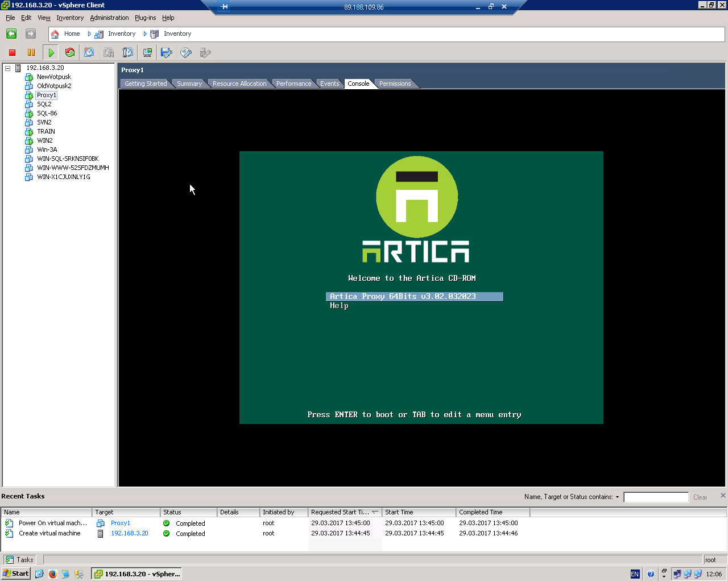Click the green Power On play button
The image size is (728, 582).
click(x=51, y=53)
